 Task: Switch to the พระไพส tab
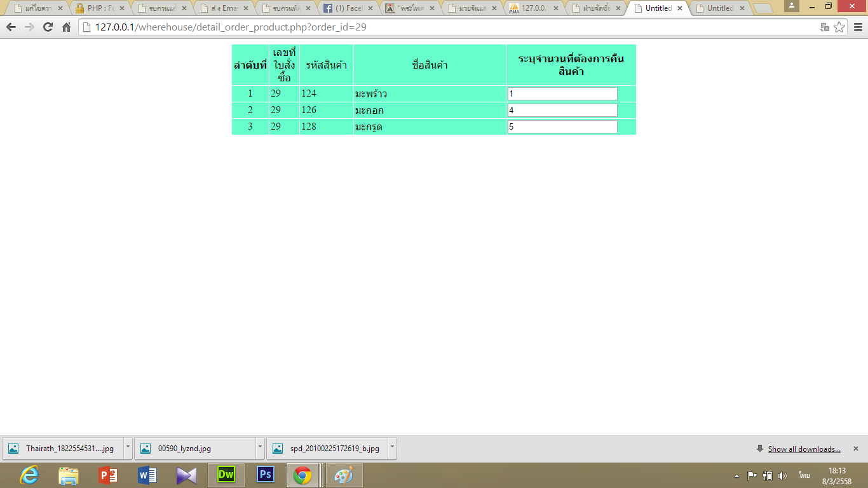(410, 9)
